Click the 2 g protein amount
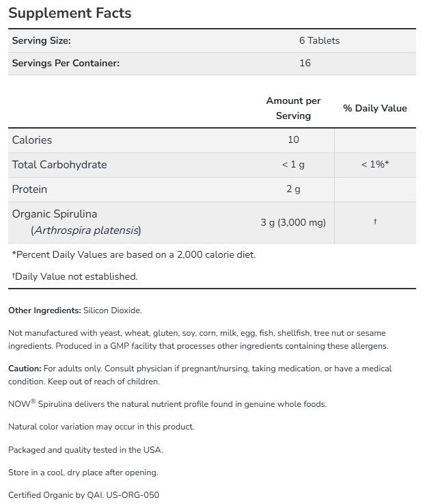This screenshot has height=504, width=425. [x=293, y=189]
